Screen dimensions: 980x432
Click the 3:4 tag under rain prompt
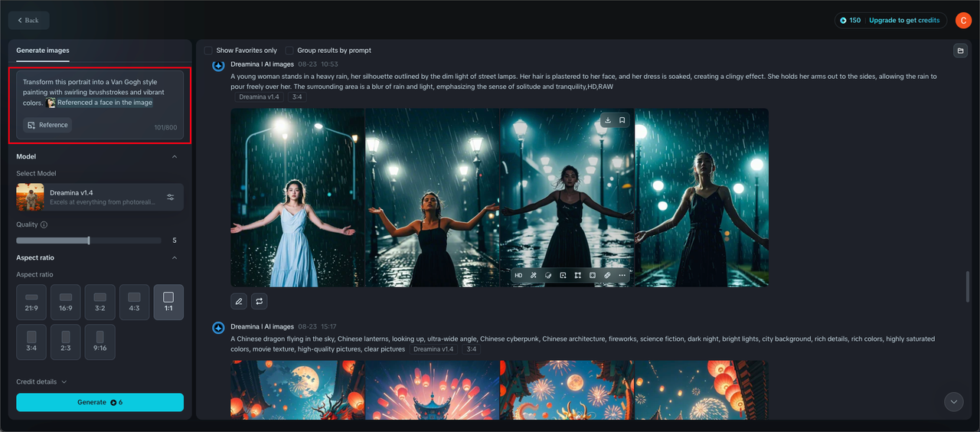[297, 97]
